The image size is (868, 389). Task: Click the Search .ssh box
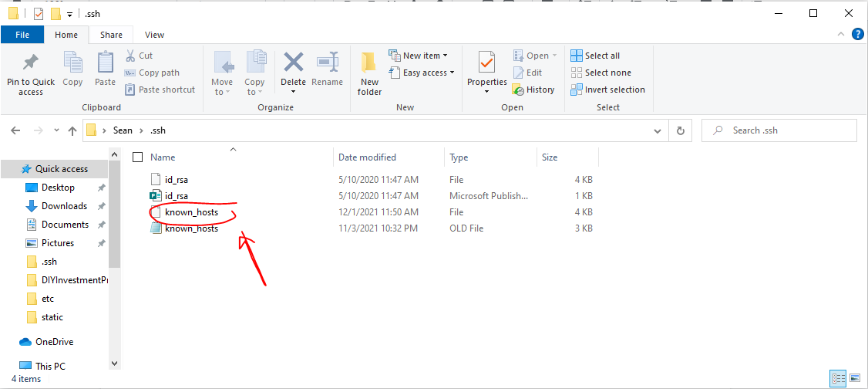pos(779,130)
